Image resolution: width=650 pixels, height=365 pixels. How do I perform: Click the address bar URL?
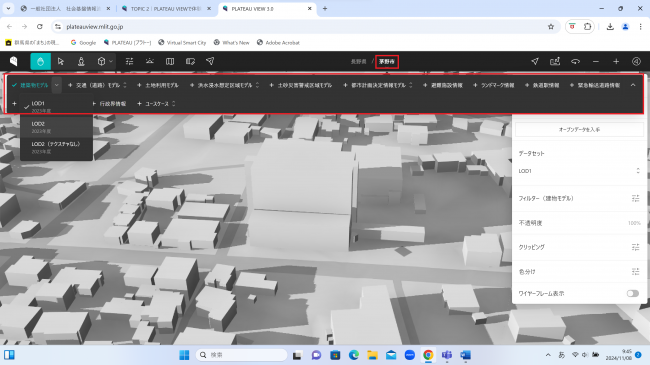point(95,27)
